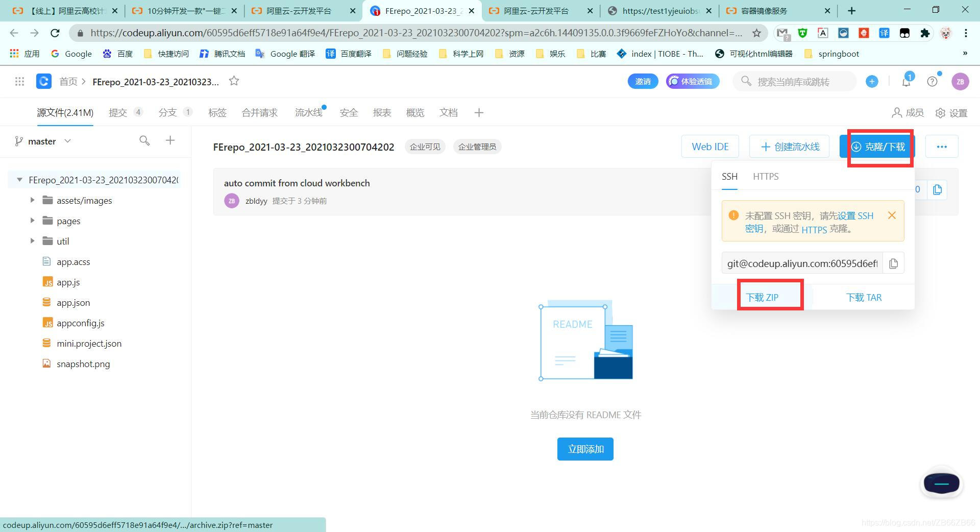980x532 pixels.
Task: Open the Web IDE
Action: pos(710,147)
